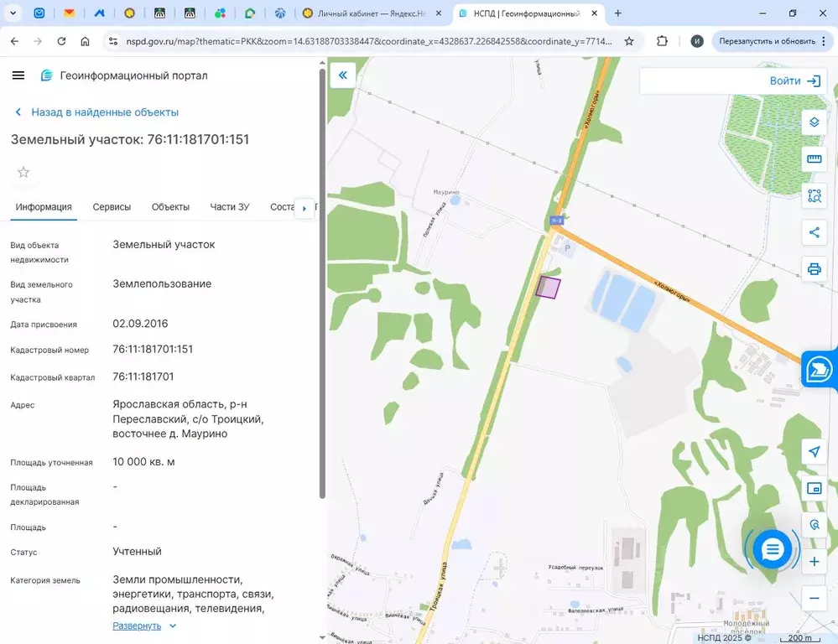Zoom in on the map
838x644 pixels.
pos(814,562)
